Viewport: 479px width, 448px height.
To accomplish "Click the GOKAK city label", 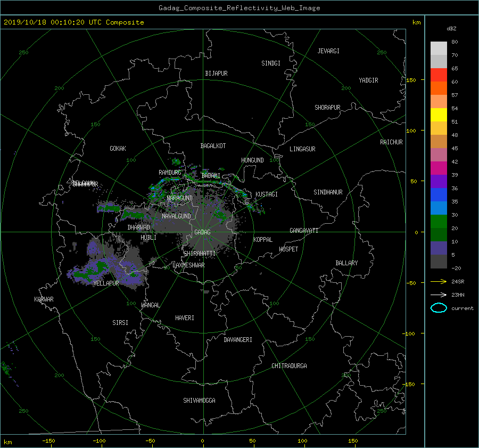I will pos(118,149).
